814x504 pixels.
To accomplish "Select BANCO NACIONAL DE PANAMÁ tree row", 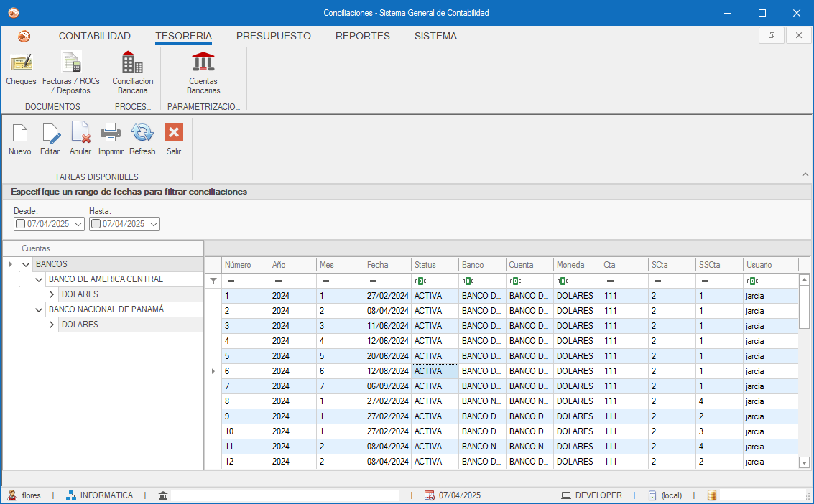I will [x=124, y=309].
